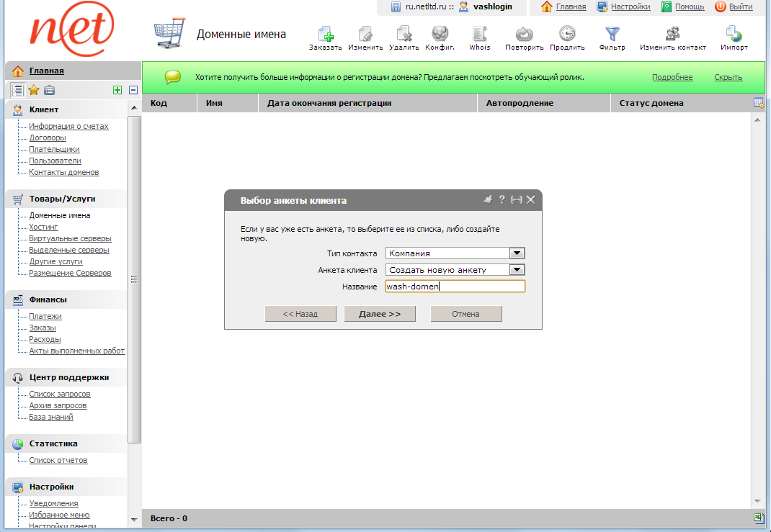Click the Заказать (order) toolbar icon
Image resolution: width=771 pixels, height=532 pixels.
325,34
